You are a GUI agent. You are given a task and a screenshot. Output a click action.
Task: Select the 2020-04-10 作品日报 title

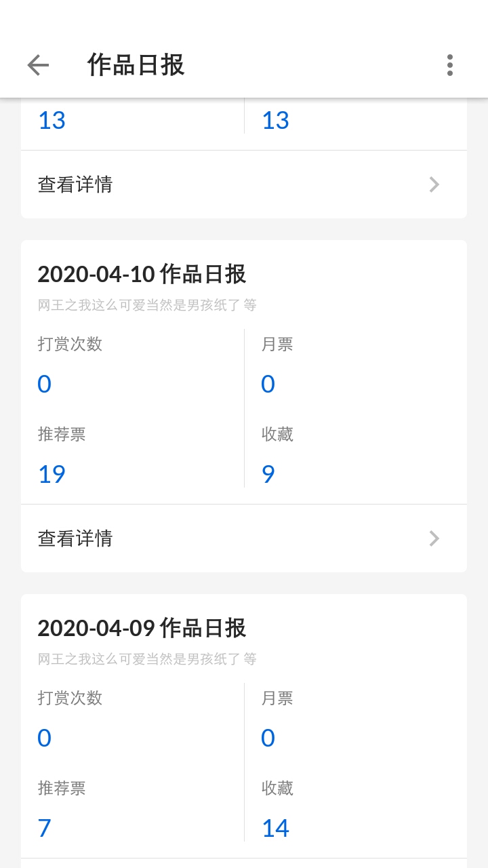142,274
